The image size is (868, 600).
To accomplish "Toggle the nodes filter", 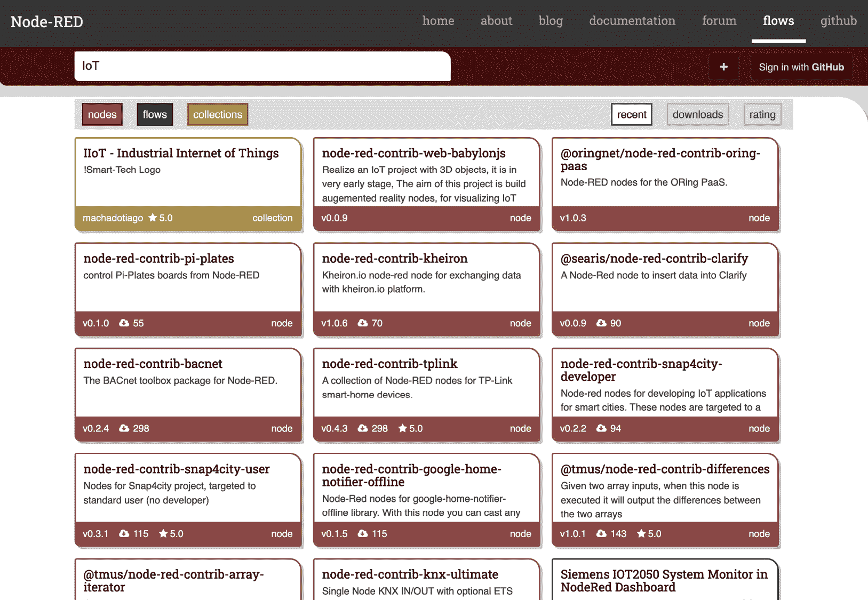I will pyautogui.click(x=102, y=115).
